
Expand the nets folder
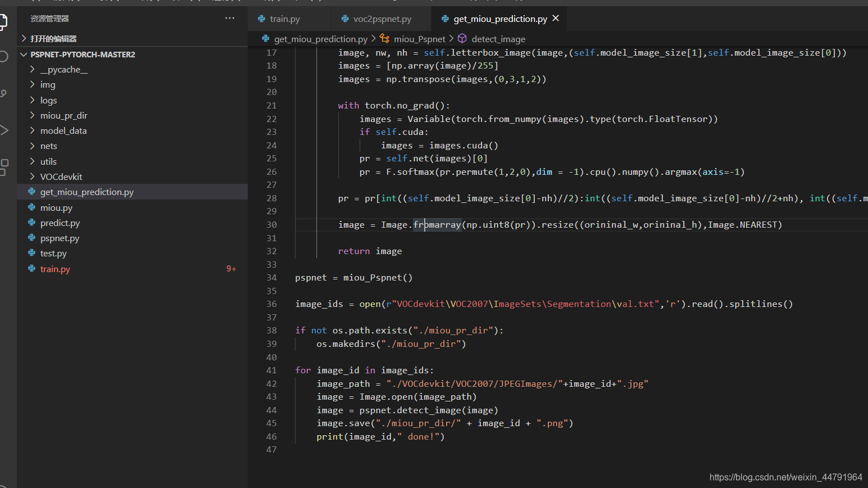[32, 146]
